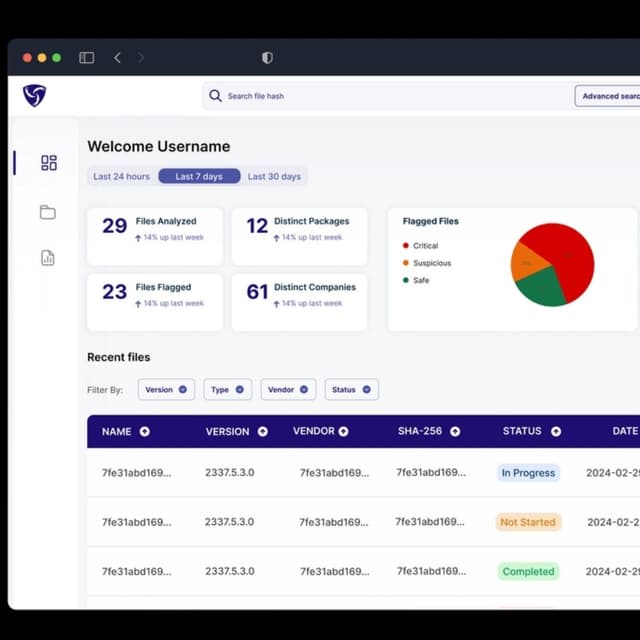This screenshot has height=640, width=640.
Task: Focus the Search file hash field
Action: coord(388,96)
